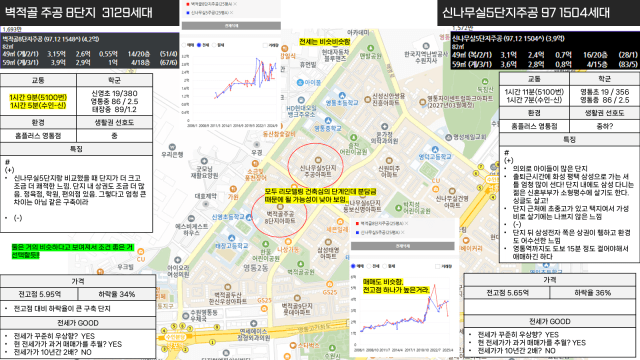The height and width of the screenshot is (360, 640).
Task: Click the 맨발공원 park icon
Action: pos(371,48)
